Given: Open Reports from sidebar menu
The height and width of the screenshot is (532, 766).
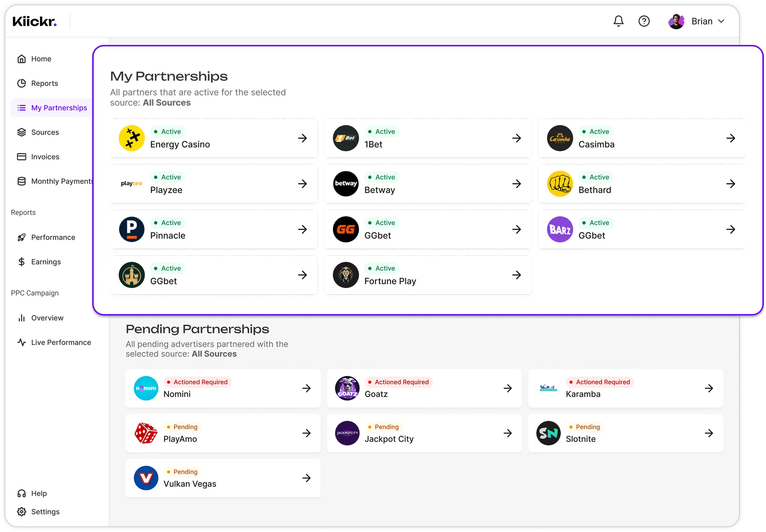Looking at the screenshot, I should click(x=44, y=83).
